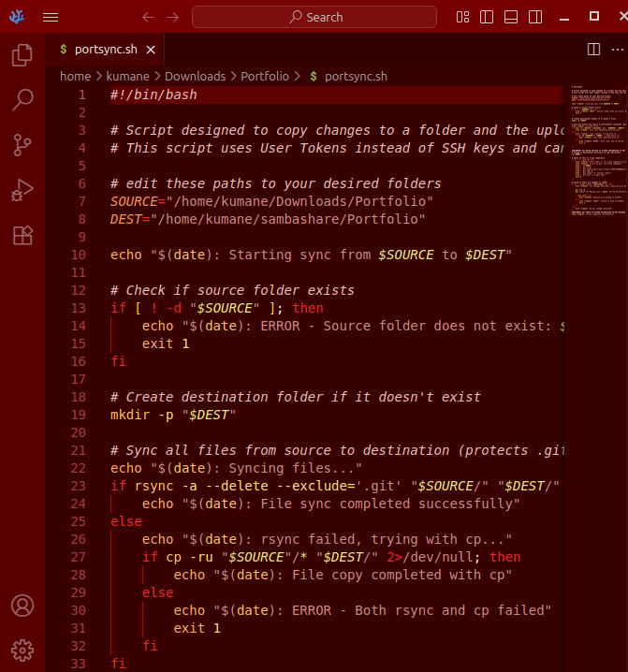The image size is (628, 672).
Task: Open the Source Control view
Action: tap(22, 145)
